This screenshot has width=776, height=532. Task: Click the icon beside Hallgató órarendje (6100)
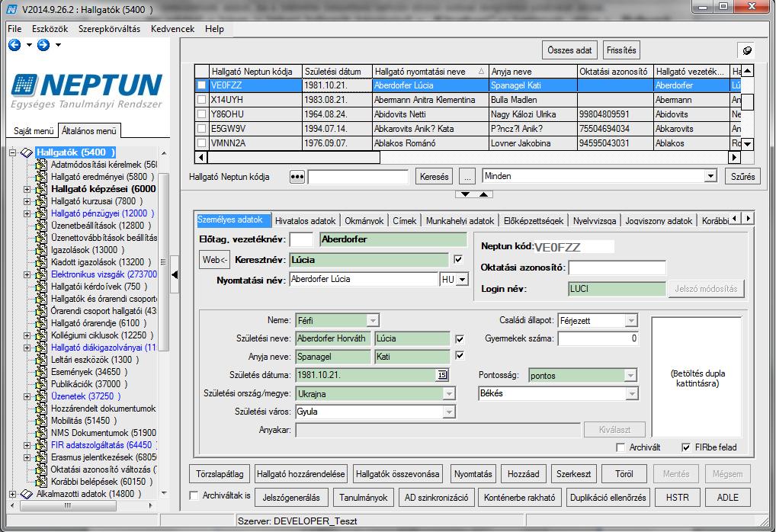point(41,323)
